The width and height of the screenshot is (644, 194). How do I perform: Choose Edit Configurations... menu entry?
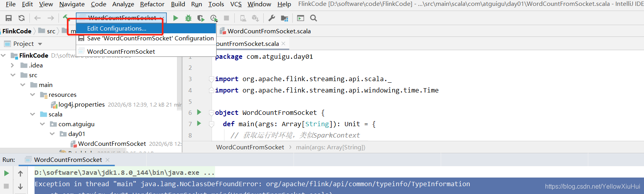[146, 28]
